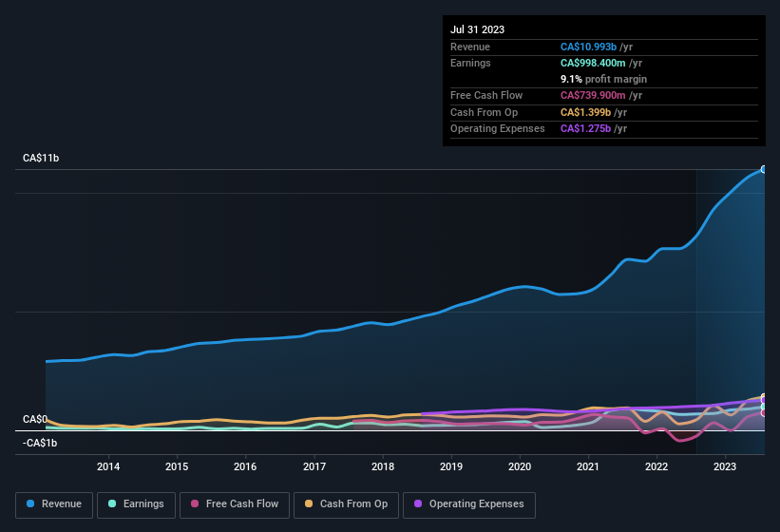Click the Revenue row label in tooltip
The height and width of the screenshot is (532, 780).
tap(470, 47)
